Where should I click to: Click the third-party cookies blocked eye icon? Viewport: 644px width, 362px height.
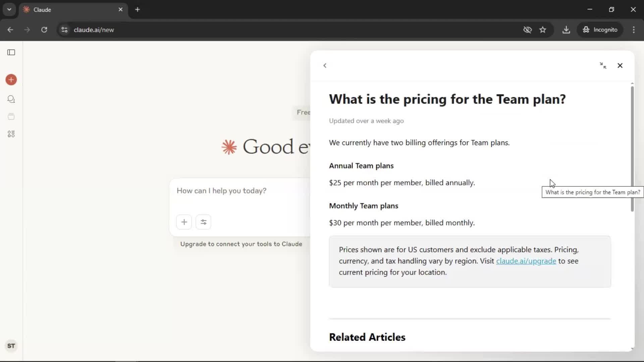527,29
